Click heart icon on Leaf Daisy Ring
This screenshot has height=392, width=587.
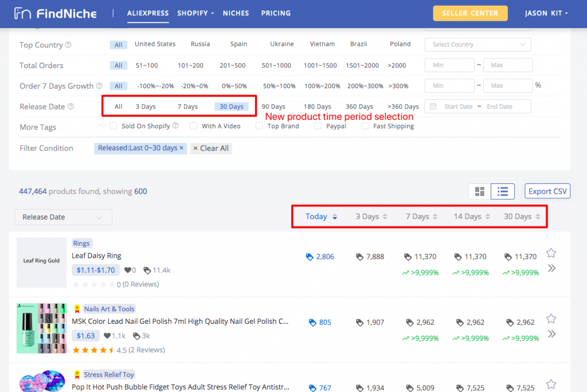[x=128, y=270]
